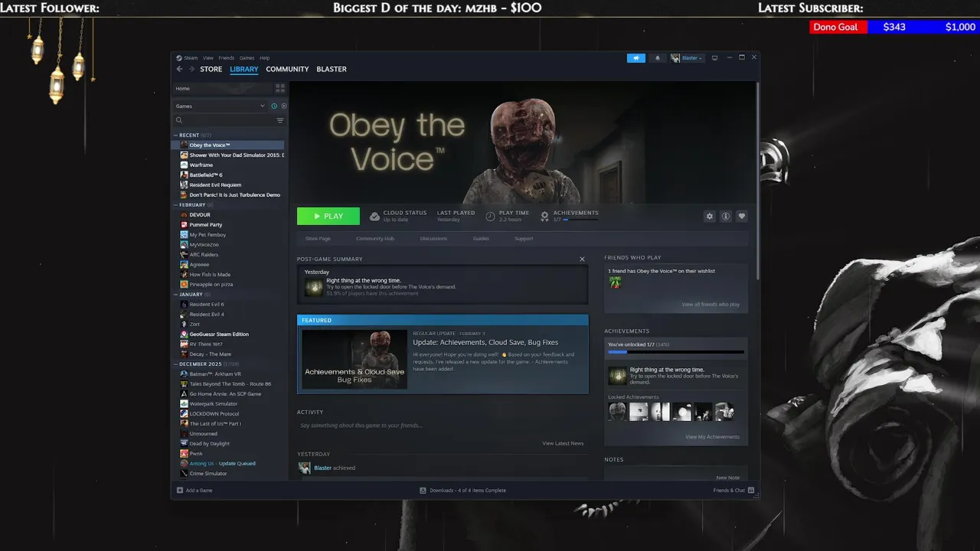Sort games by recent activity clock icon
Image resolution: width=980 pixels, height=551 pixels.
[x=274, y=106]
